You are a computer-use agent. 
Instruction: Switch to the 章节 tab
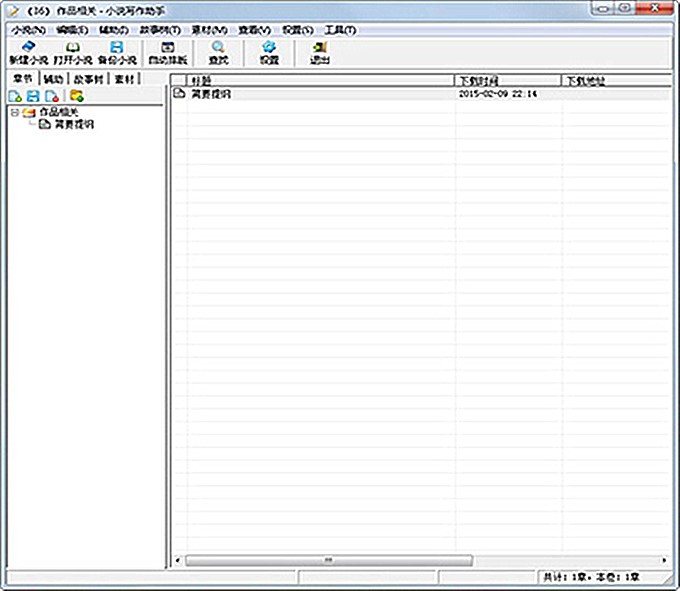coord(23,79)
